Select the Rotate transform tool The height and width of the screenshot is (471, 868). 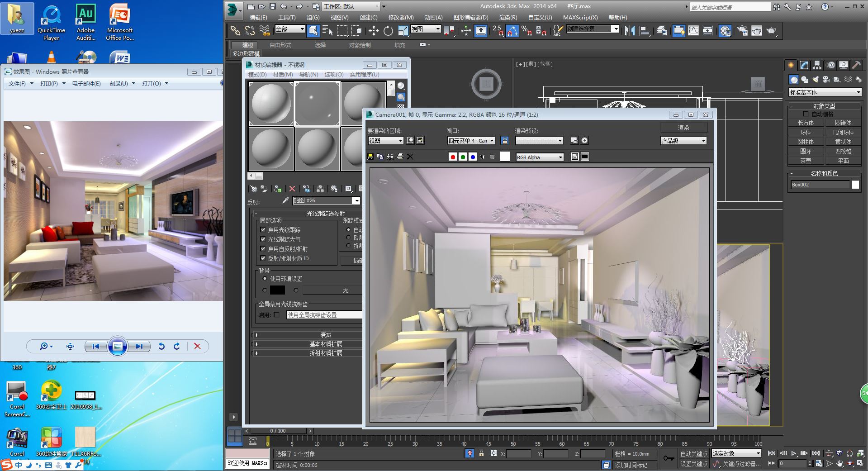388,31
